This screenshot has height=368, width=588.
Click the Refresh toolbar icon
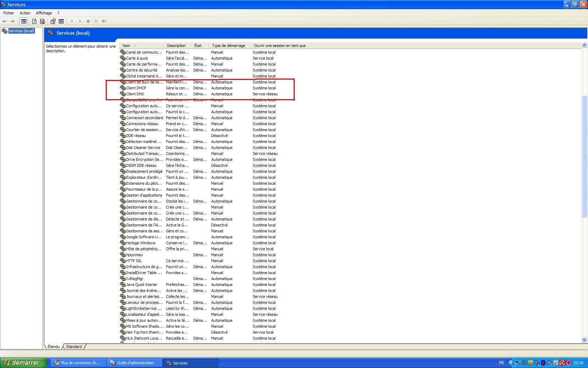click(34, 21)
